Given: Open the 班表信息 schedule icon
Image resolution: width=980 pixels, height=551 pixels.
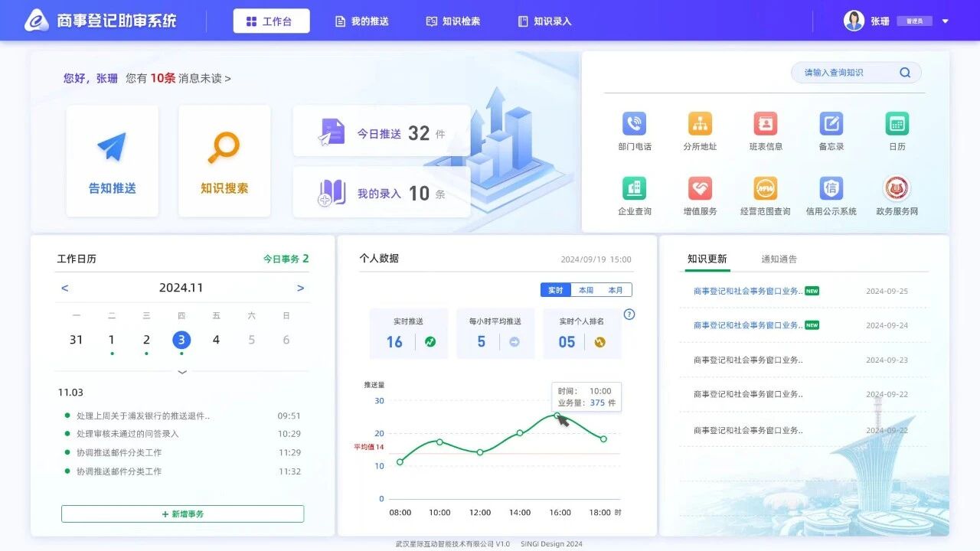Looking at the screenshot, I should coord(766,124).
